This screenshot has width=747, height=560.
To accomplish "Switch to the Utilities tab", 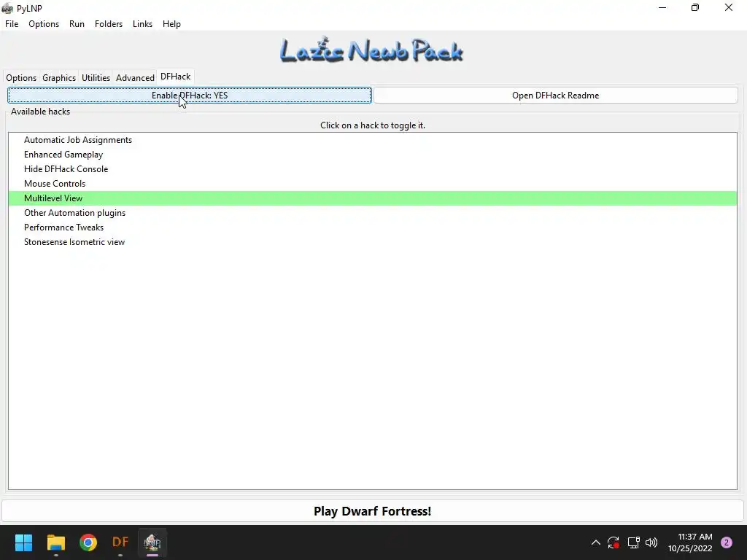I will [96, 77].
